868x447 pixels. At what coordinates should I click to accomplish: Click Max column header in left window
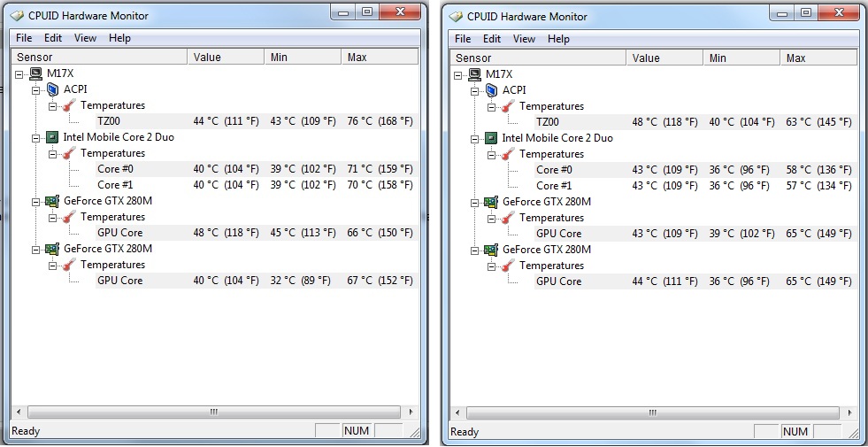pos(380,57)
